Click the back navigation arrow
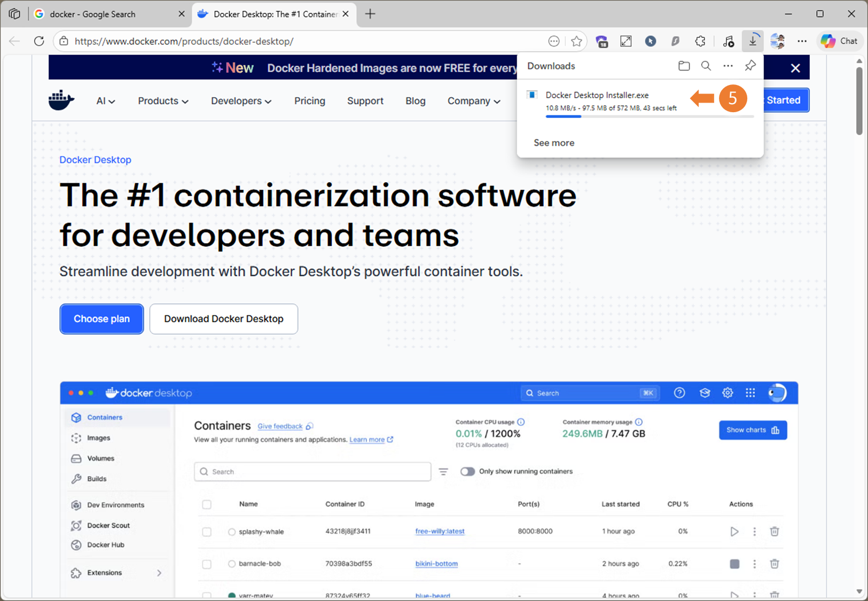 pos(14,41)
